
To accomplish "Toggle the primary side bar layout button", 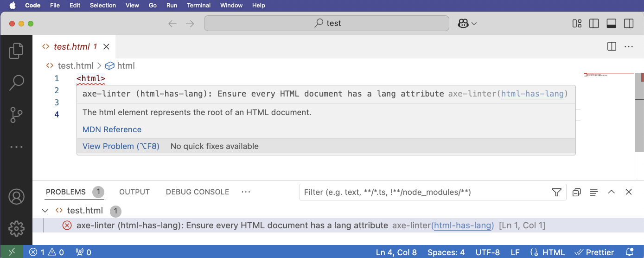I will (x=594, y=24).
